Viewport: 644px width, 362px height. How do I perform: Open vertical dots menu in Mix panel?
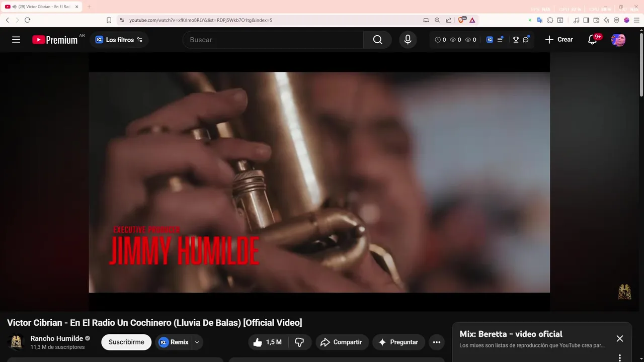coord(620,358)
